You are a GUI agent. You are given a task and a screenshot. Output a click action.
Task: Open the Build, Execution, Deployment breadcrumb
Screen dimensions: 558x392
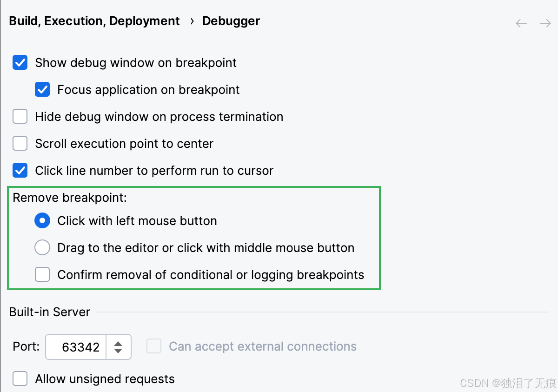tap(94, 21)
